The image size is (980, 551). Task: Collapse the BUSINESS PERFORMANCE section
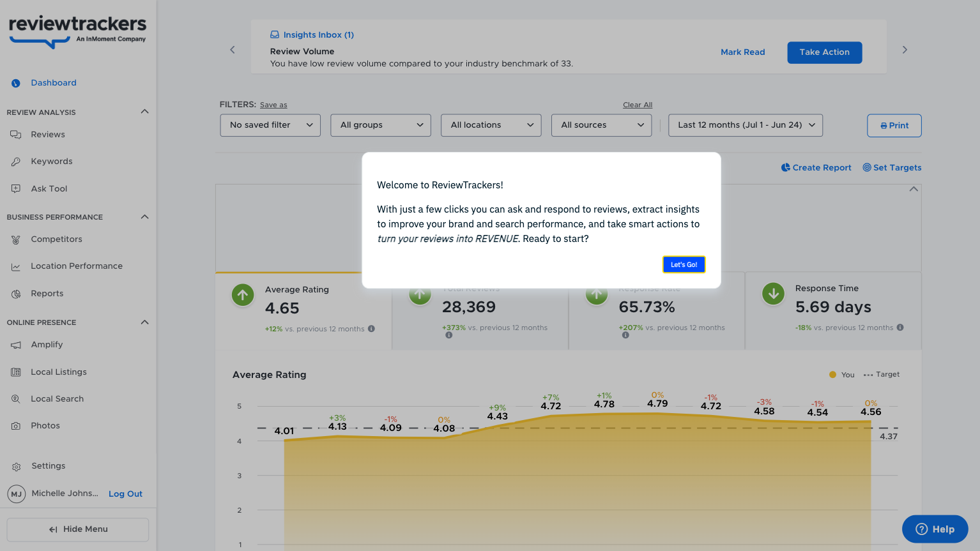point(144,216)
